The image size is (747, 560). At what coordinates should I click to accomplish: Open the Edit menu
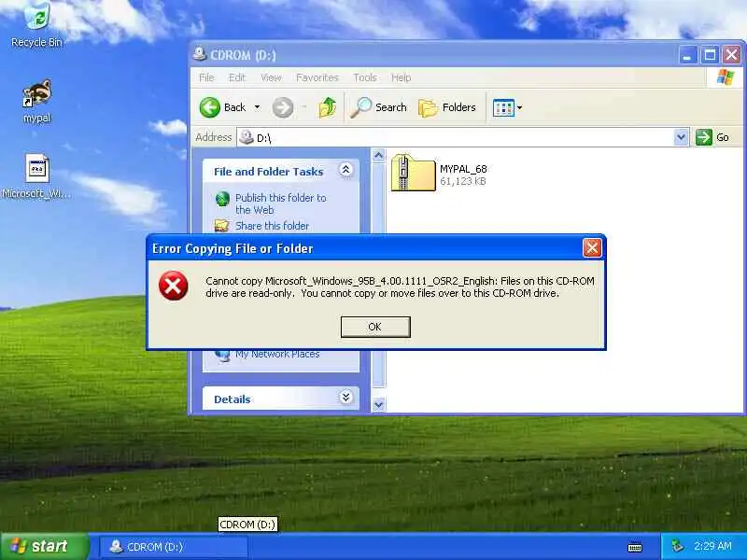(x=237, y=77)
